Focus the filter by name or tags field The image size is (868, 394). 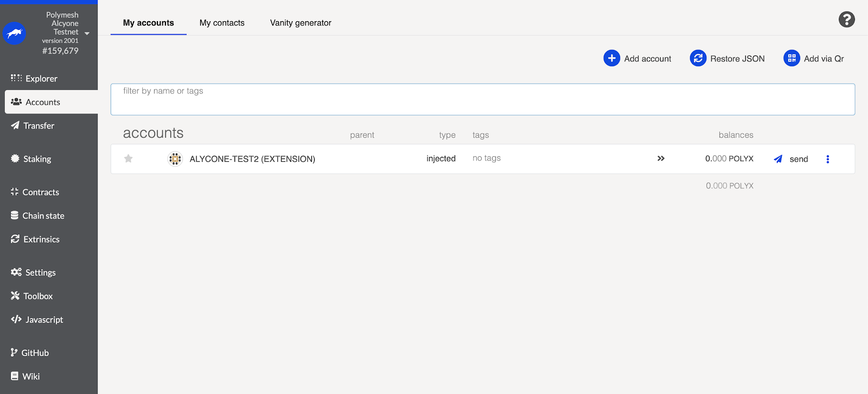click(483, 99)
